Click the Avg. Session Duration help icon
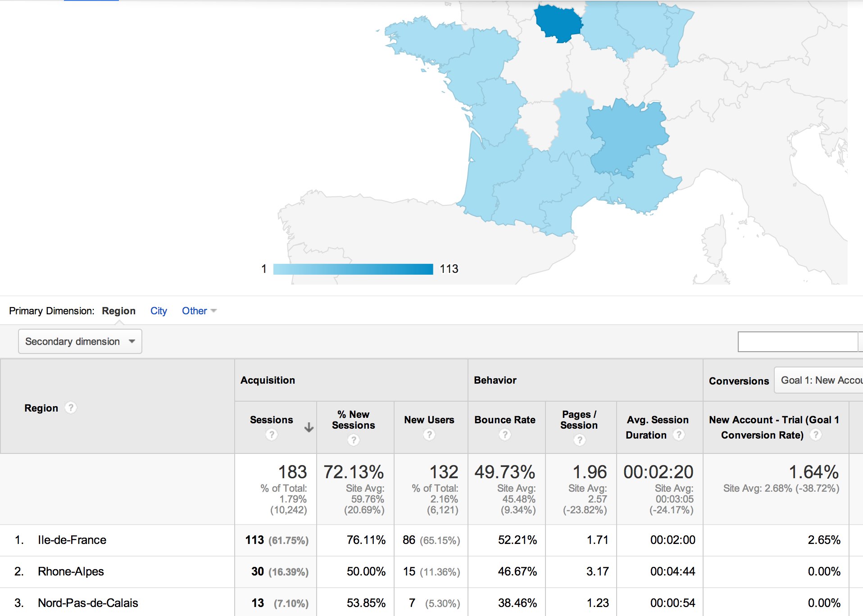Screen dimensions: 863x616 [x=679, y=435]
